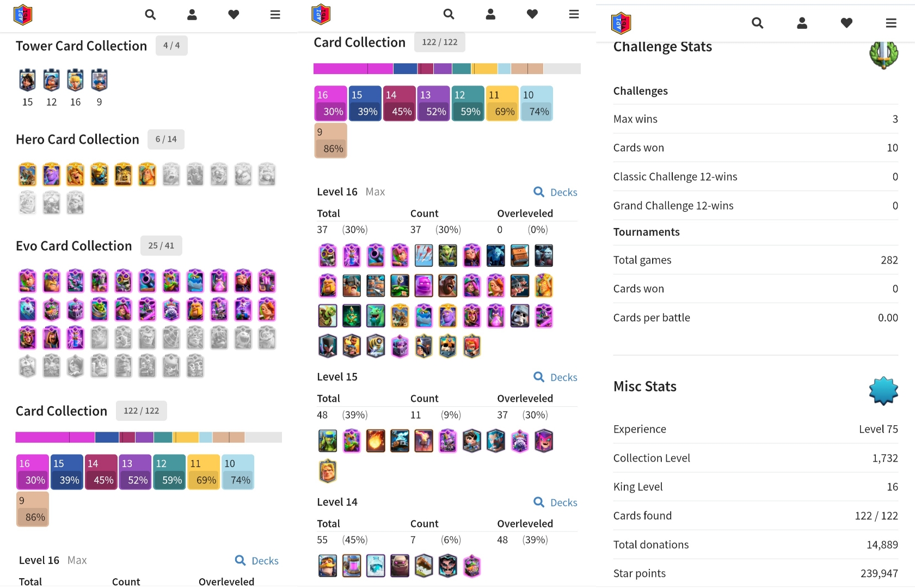Click the user profile icon in Challenge Stats panel
The image size is (915, 588).
(x=802, y=23)
